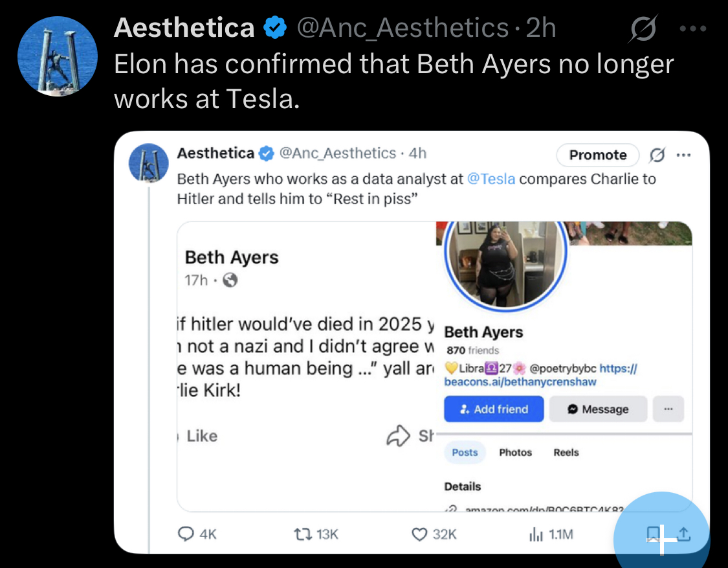Click the Promote button
The width and height of the screenshot is (728, 568).
click(597, 155)
